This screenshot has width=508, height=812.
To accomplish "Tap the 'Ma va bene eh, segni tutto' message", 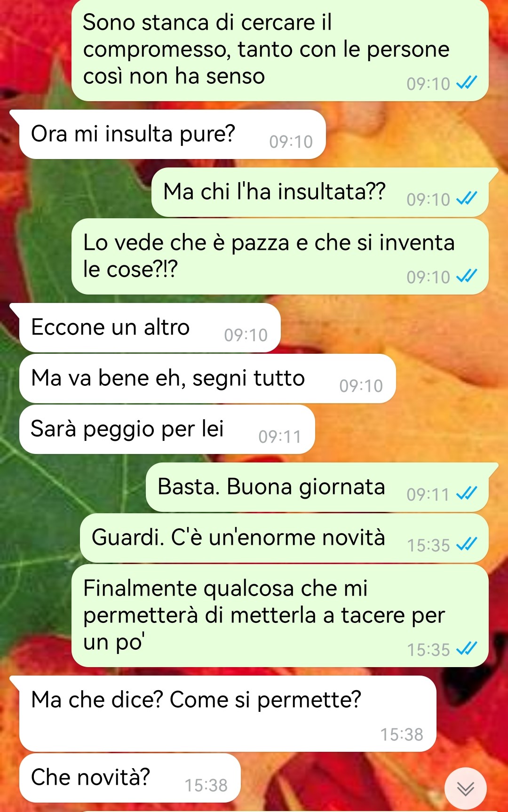I will pos(207,379).
